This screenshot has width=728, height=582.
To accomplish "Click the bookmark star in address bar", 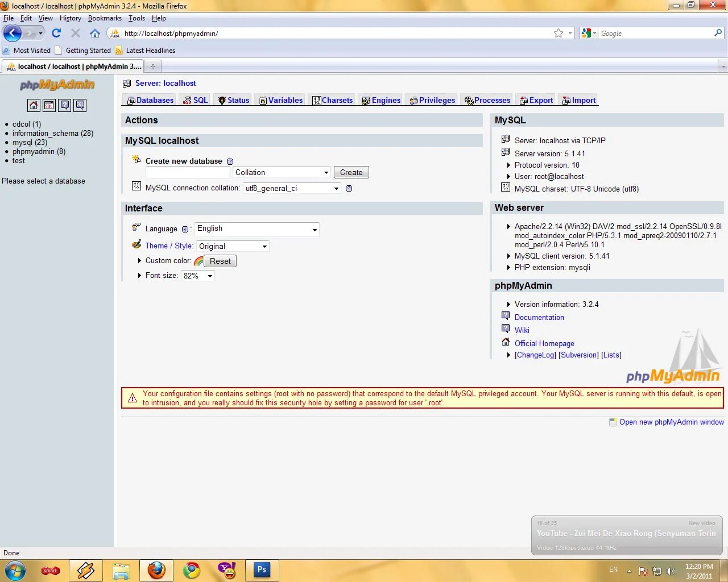I will coord(559,33).
